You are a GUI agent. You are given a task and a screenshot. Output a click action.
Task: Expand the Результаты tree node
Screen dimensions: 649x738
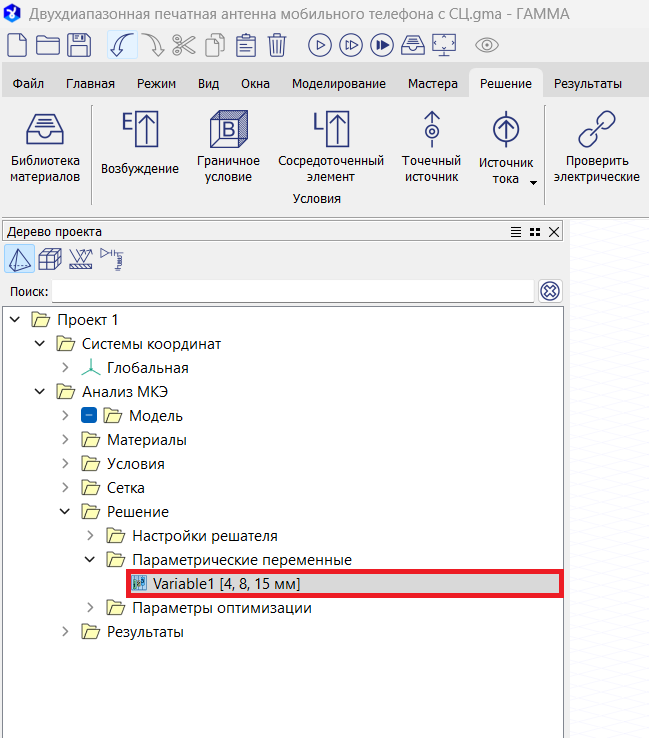pos(66,632)
